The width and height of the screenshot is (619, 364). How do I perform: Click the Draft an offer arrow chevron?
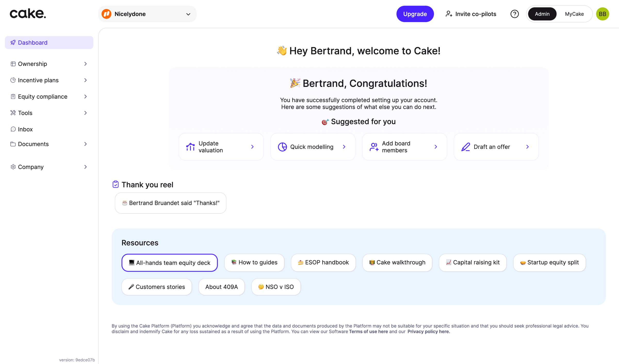[527, 147]
